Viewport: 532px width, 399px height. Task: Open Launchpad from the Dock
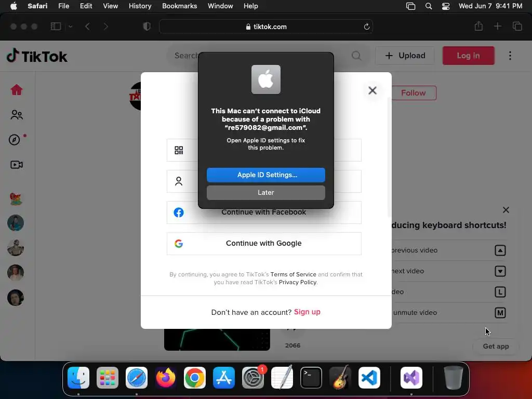[108, 378]
